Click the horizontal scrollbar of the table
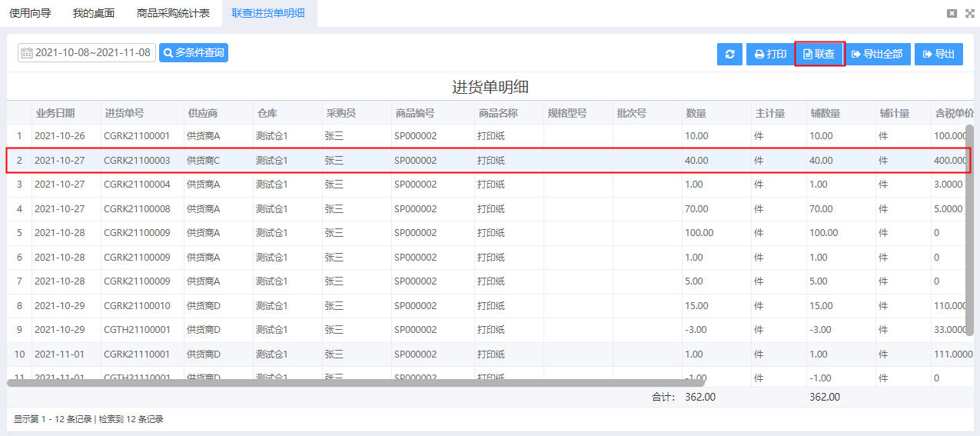Screen dimensions: 980x436 [356, 382]
